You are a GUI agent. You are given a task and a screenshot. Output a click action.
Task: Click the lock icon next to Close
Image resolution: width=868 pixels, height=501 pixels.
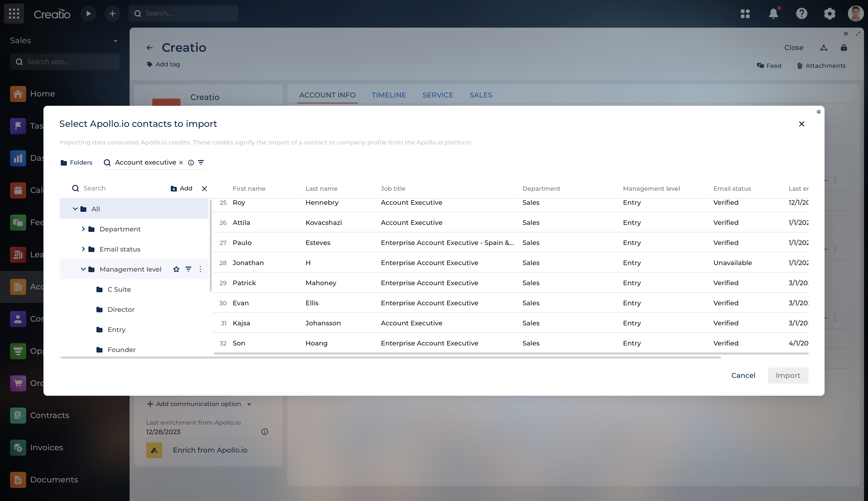pos(844,47)
